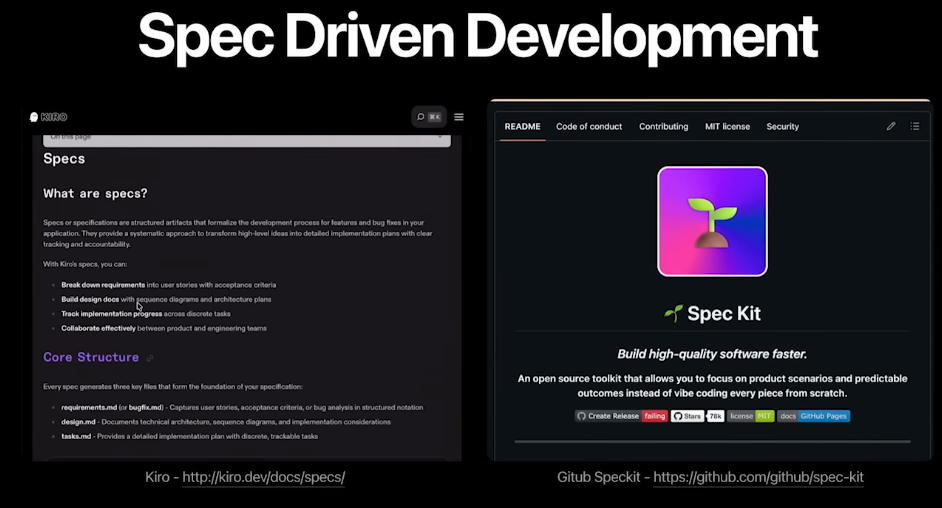Click the What are specs? heading
The width and height of the screenshot is (942, 508).
click(x=95, y=193)
